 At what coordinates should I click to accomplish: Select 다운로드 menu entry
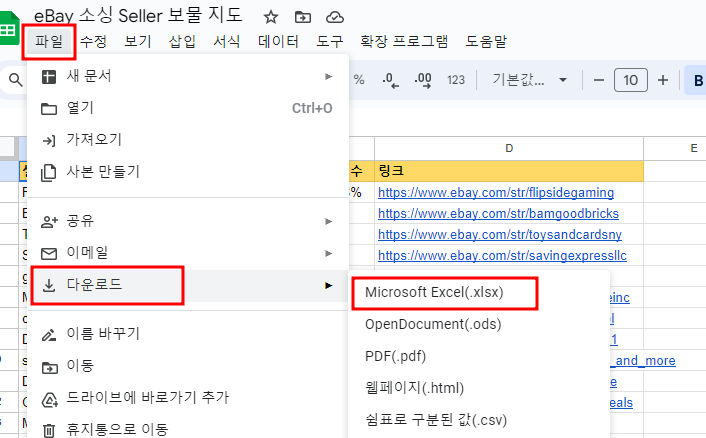(188, 285)
